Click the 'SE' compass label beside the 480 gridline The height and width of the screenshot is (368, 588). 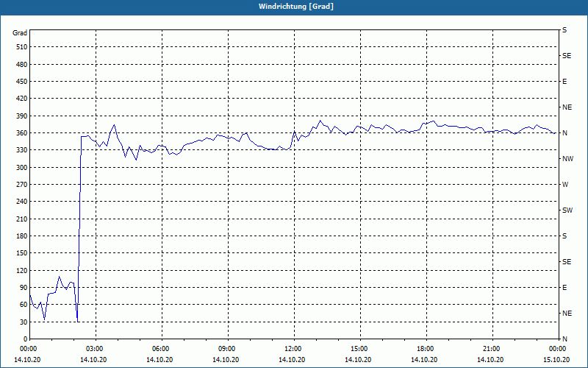click(x=567, y=56)
